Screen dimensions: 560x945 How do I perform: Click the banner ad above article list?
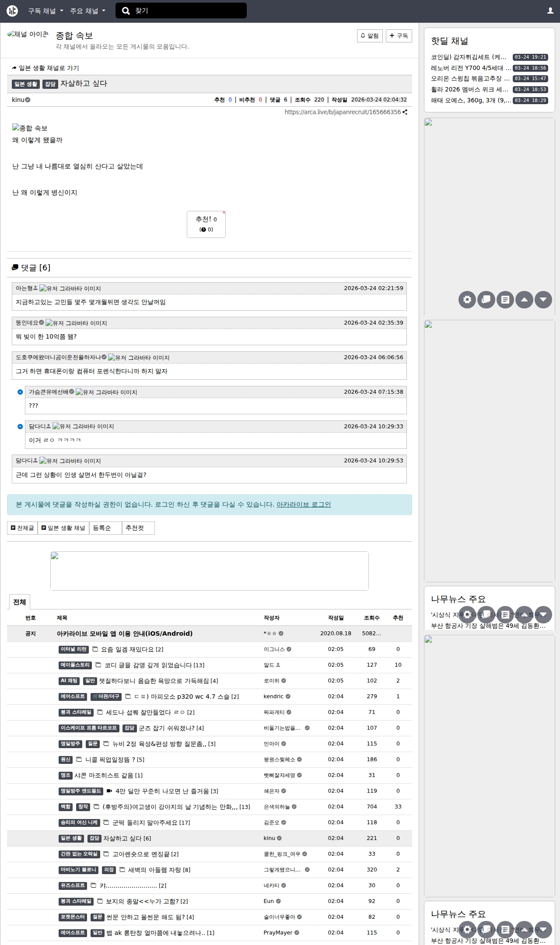tap(210, 571)
